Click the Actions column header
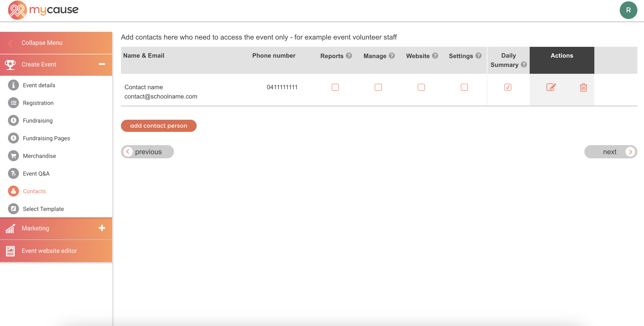Viewport: 644px width, 326px height. coord(562,55)
